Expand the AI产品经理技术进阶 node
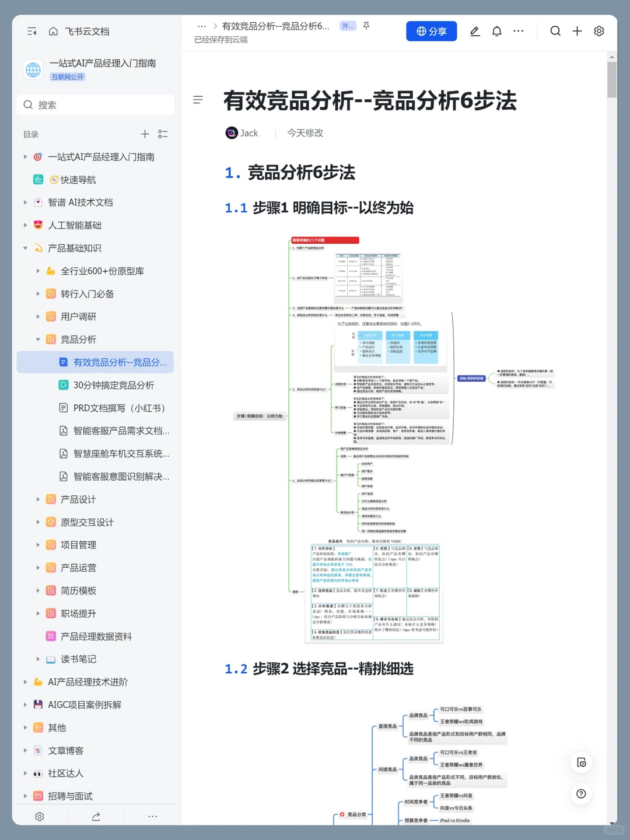This screenshot has width=630, height=840. pyautogui.click(x=24, y=681)
